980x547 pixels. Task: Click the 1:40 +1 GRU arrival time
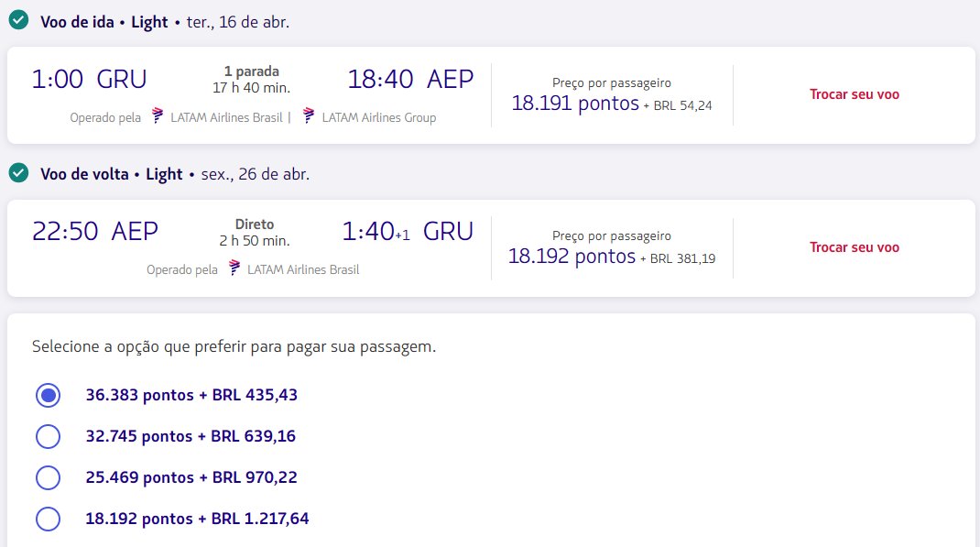408,232
